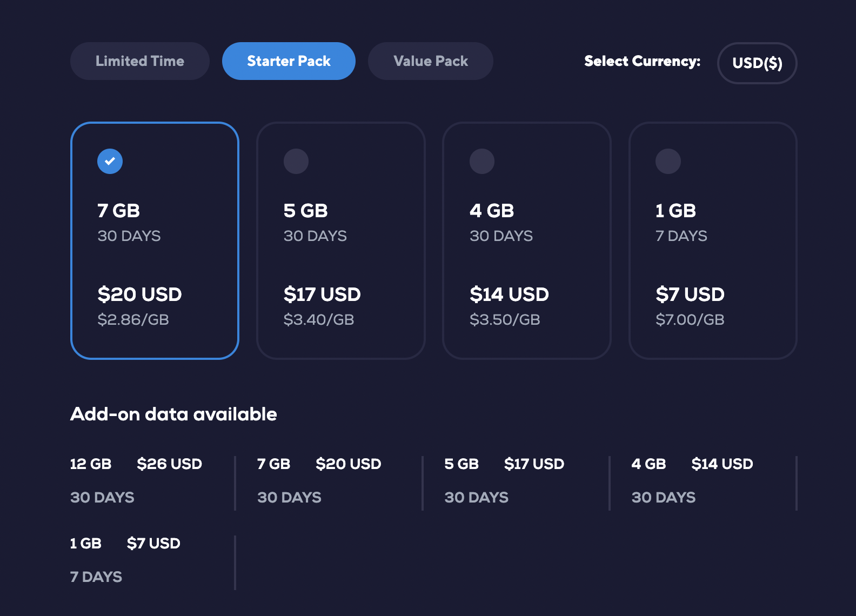Click the empty selection circle on the 5 GB card

(x=296, y=160)
